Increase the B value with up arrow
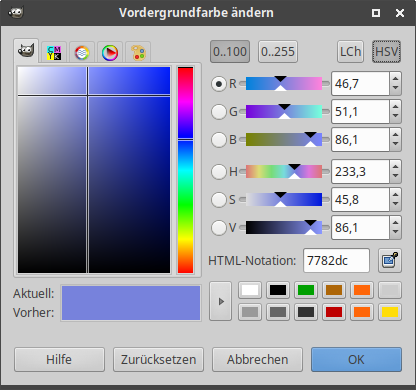The width and height of the screenshot is (416, 390). (395, 135)
